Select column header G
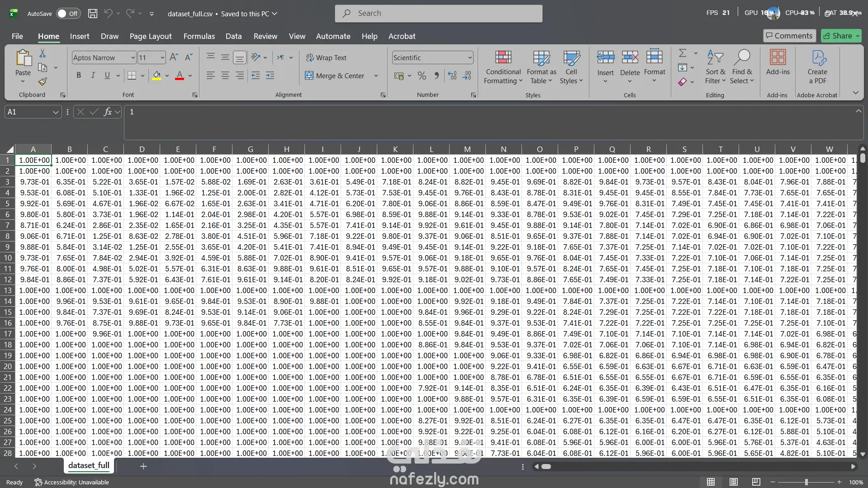Image resolution: width=868 pixels, height=488 pixels. 250,149
